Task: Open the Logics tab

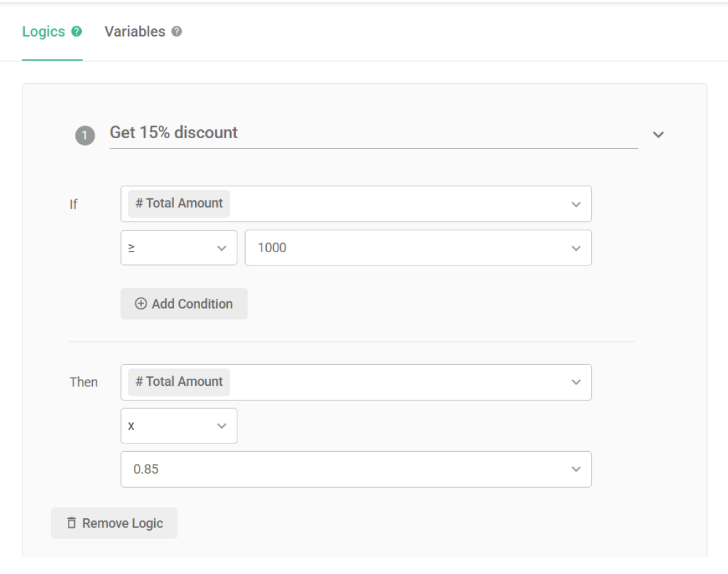Action: [44, 31]
